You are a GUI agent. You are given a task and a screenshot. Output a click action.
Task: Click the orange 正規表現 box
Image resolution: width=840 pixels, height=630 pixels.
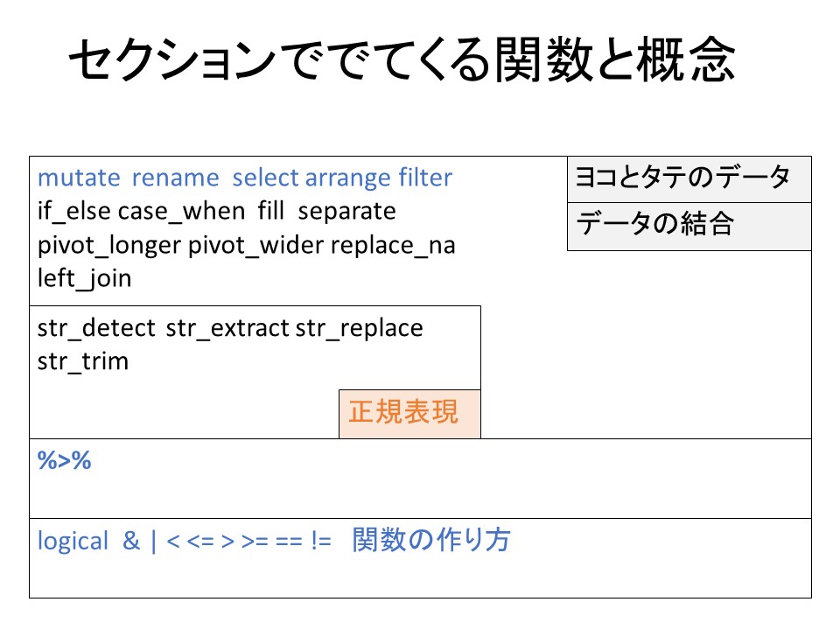click(x=409, y=413)
